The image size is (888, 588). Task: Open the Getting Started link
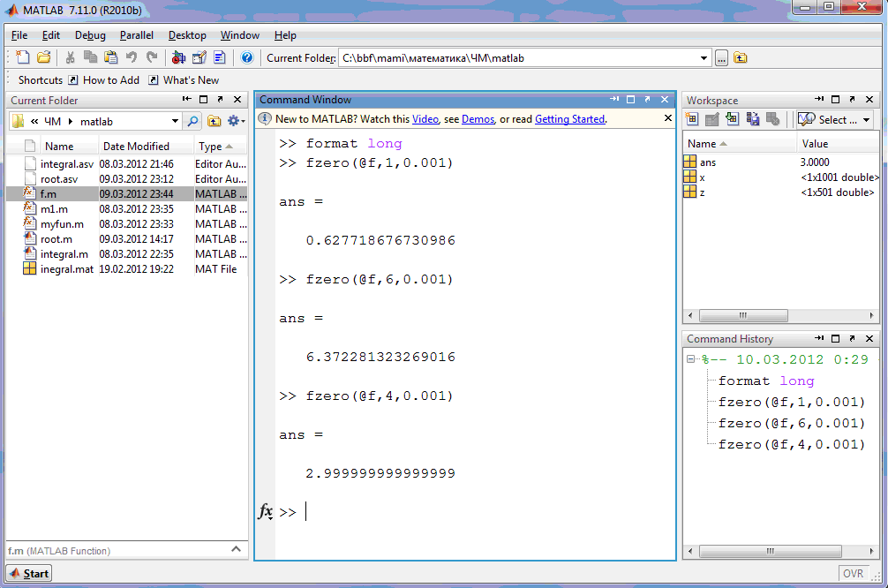tap(569, 119)
